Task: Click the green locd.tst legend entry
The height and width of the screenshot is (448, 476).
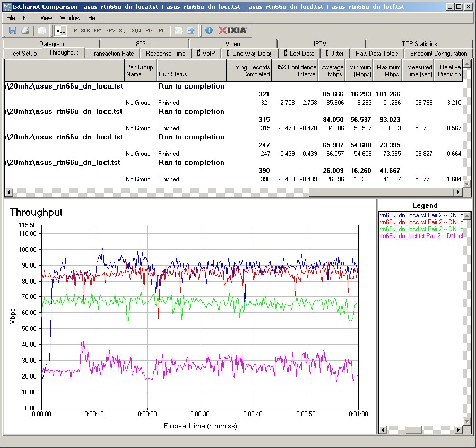Action: point(421,229)
